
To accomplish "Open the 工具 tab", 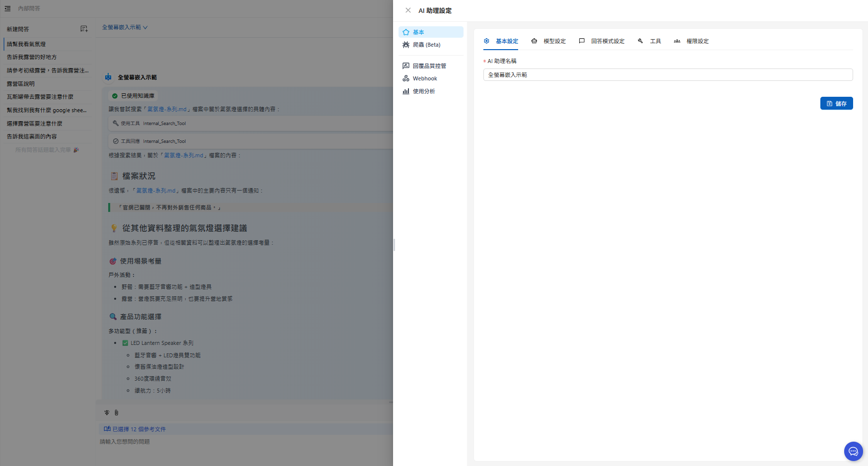I will 650,41.
